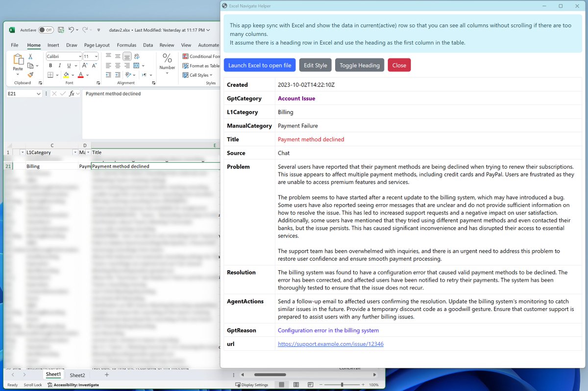Click the Decrease Font Size icon
588x391 pixels.
click(94, 66)
